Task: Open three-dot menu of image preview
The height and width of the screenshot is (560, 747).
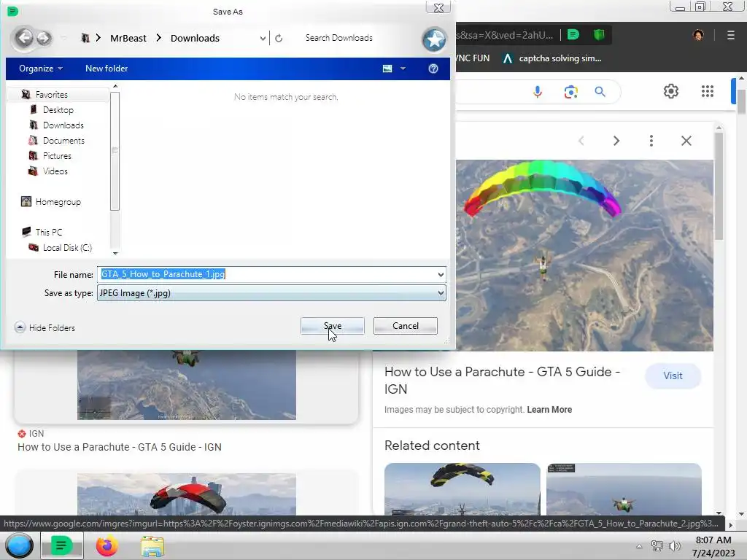Action: 651,141
